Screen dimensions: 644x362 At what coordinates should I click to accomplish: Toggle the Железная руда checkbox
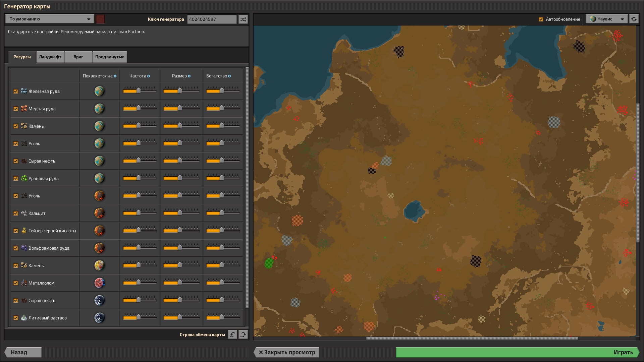coord(16,91)
